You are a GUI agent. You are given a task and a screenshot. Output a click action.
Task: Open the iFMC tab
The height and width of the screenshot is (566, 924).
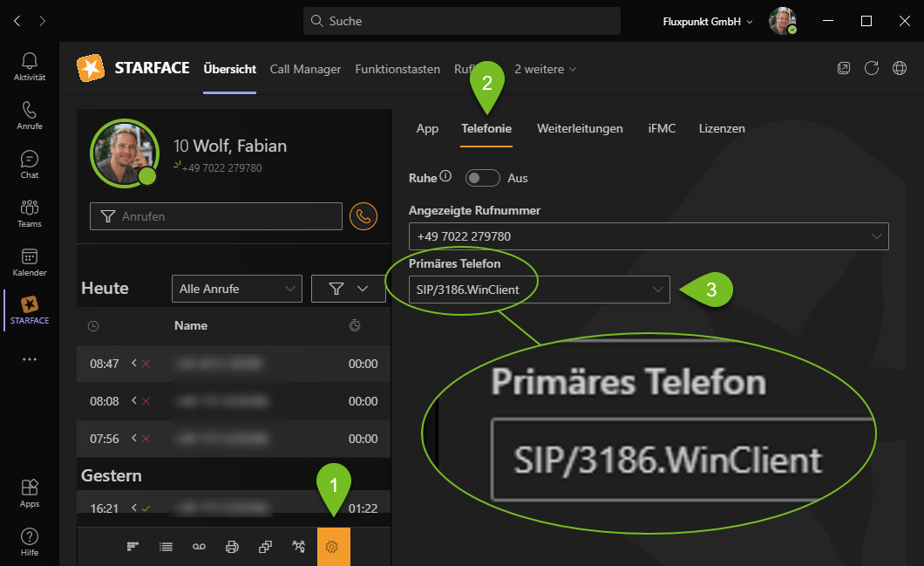(x=662, y=128)
